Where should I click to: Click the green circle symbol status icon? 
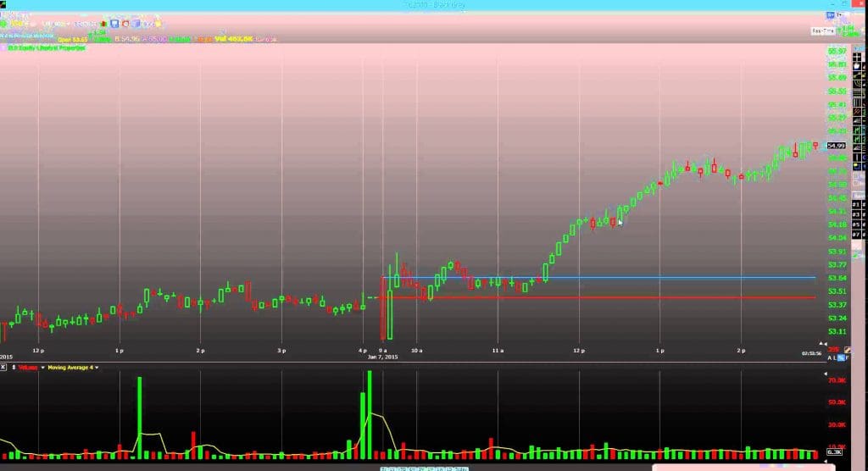click(3, 24)
